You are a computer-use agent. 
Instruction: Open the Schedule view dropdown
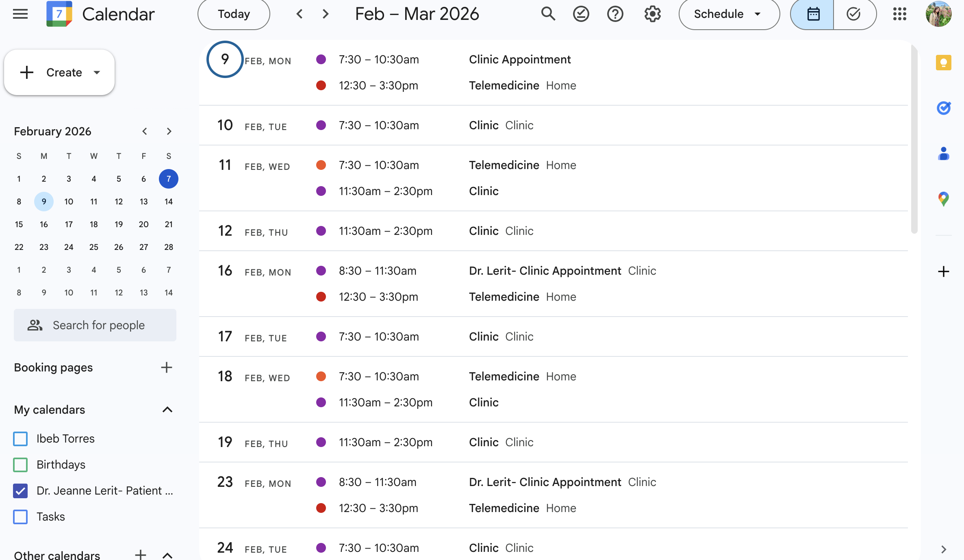tap(729, 14)
